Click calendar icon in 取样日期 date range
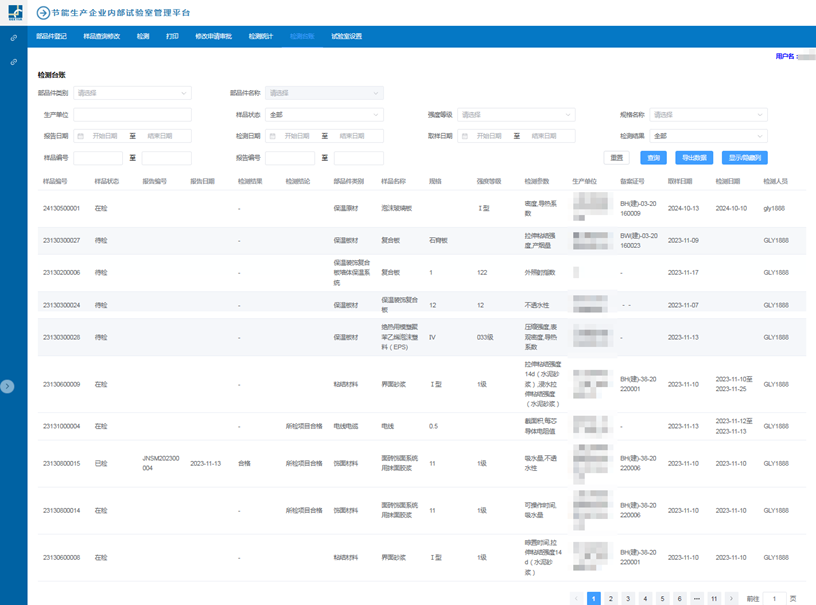The width and height of the screenshot is (816, 605). tap(466, 136)
